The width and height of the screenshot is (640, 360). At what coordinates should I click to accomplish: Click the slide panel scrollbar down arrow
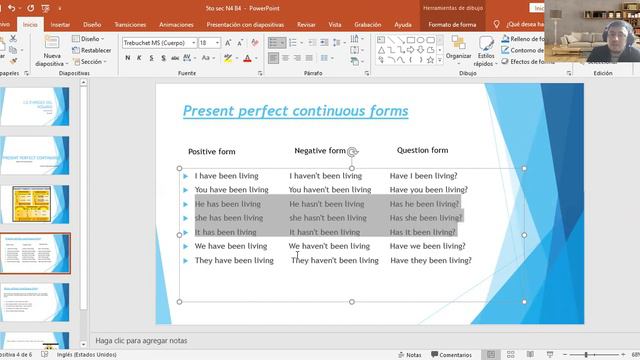point(83,344)
